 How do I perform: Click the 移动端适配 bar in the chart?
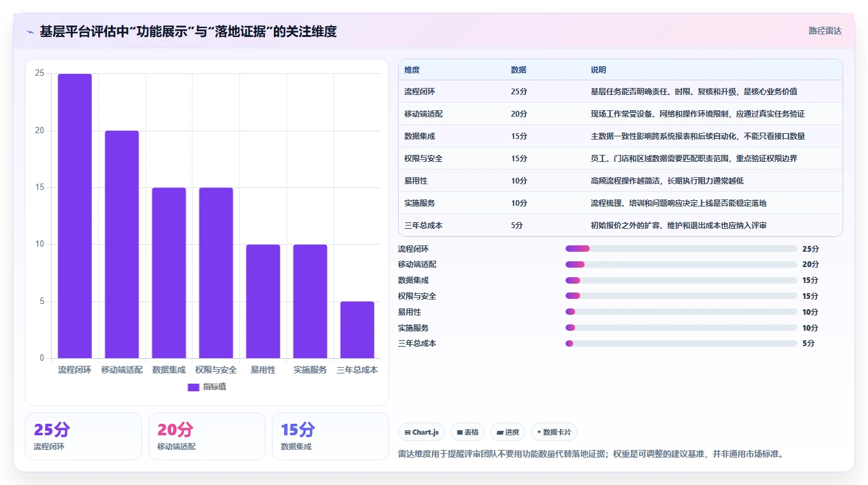click(122, 244)
